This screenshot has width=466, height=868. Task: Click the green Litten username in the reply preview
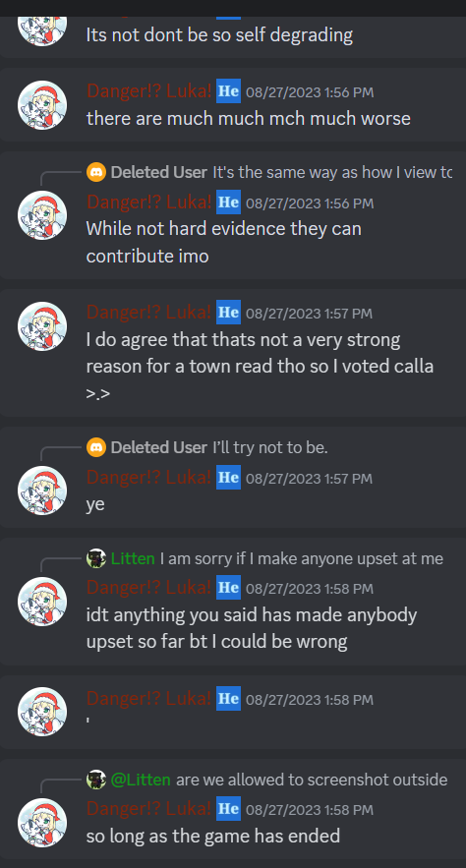133,558
